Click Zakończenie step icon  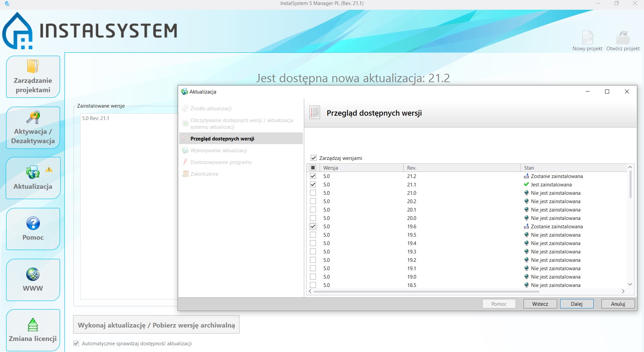click(x=185, y=174)
